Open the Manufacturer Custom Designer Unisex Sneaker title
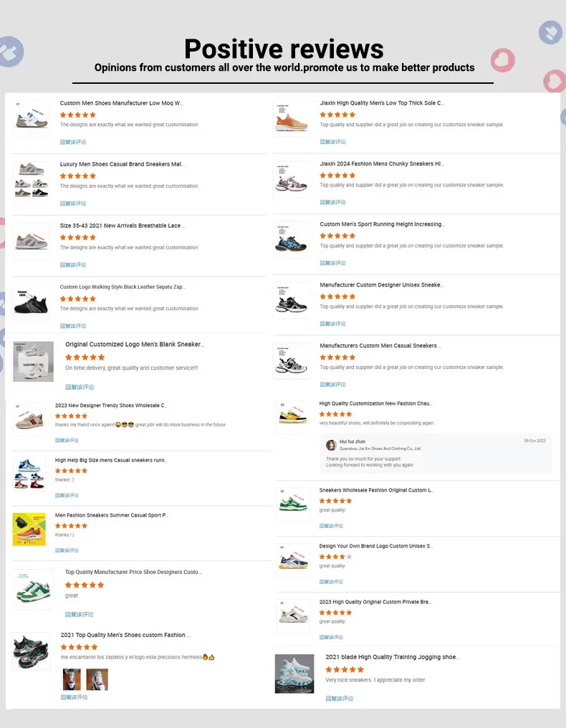 (381, 285)
